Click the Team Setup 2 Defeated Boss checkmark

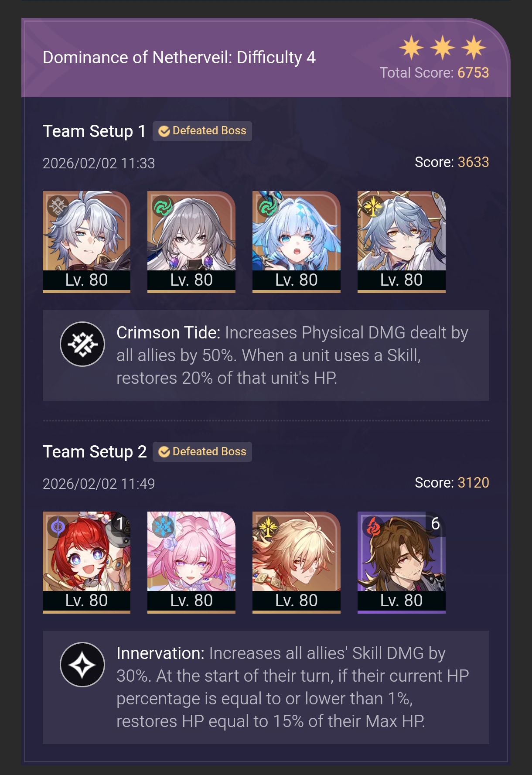click(x=164, y=452)
